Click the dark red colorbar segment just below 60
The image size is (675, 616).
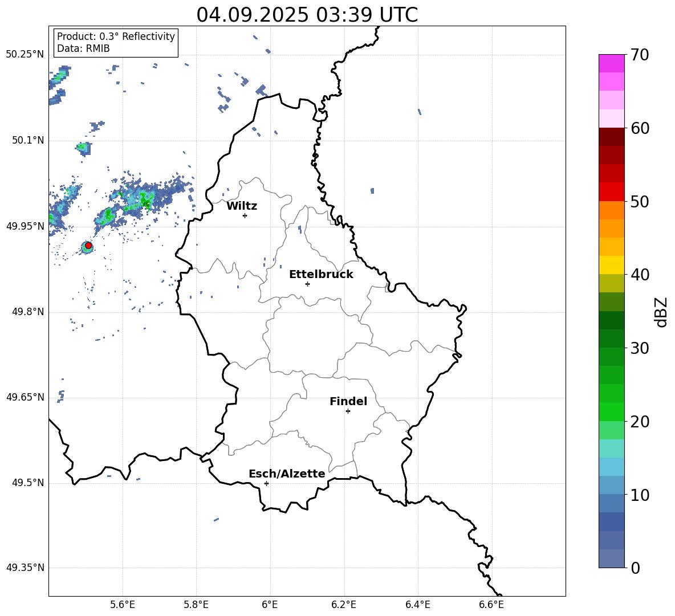click(611, 137)
